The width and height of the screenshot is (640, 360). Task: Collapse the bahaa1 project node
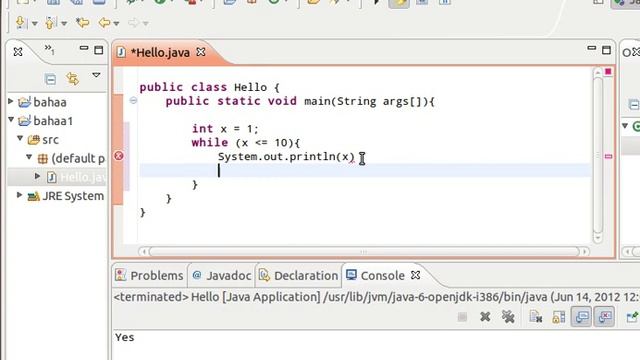pos(11,120)
